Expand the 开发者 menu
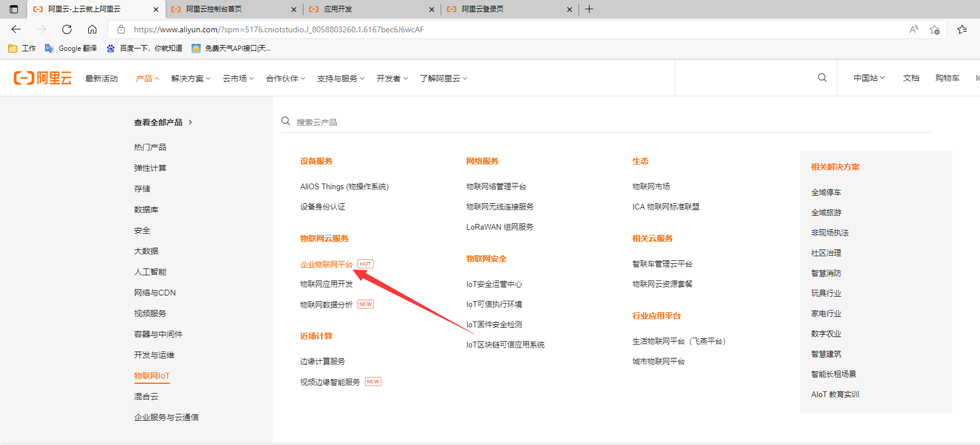 [x=392, y=78]
